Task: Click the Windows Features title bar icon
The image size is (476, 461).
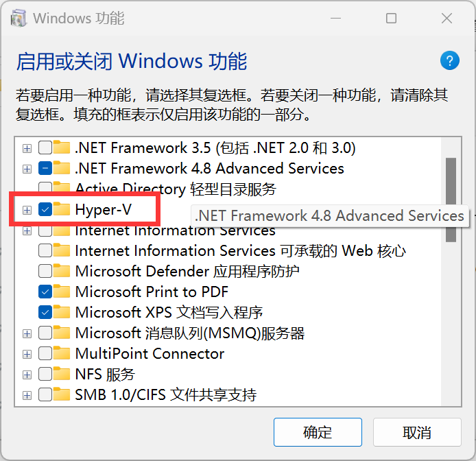Action: [x=17, y=19]
